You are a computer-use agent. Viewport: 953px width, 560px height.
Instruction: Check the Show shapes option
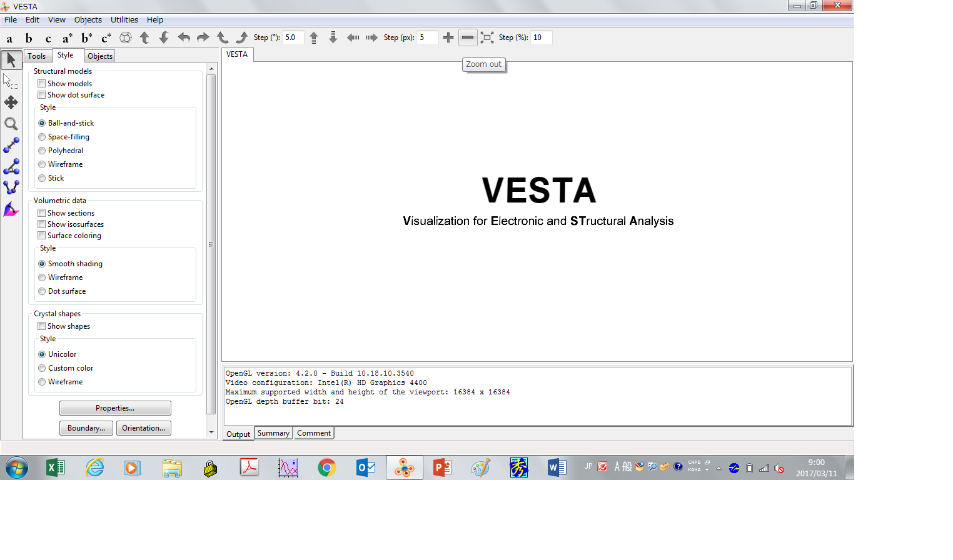tap(42, 326)
